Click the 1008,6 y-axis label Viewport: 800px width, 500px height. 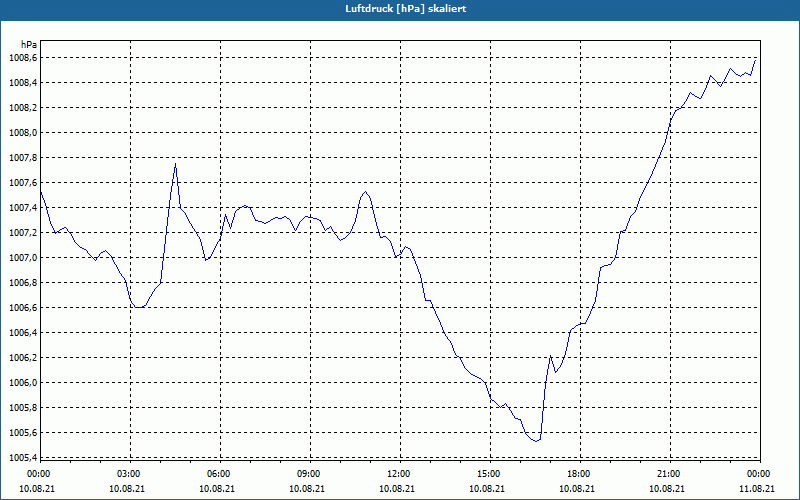(x=22, y=58)
